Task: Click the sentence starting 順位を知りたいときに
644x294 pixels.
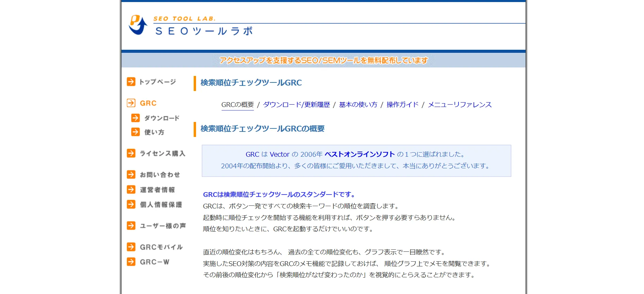Action: [289, 229]
